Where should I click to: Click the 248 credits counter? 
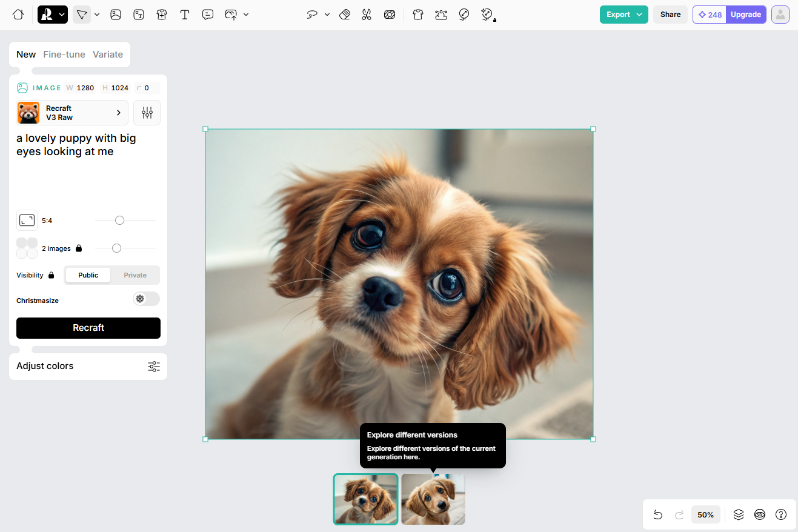point(710,15)
